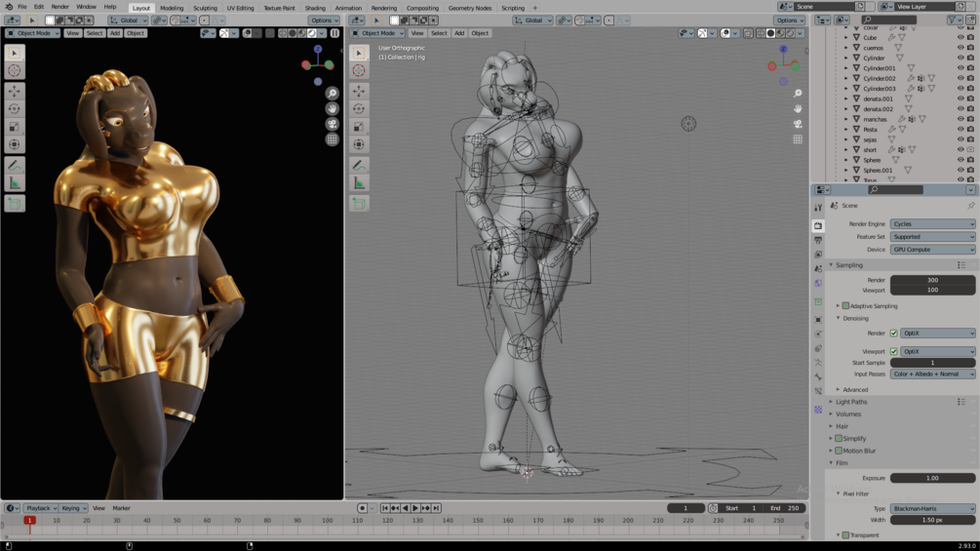The image size is (980, 551).
Task: Select the Move tool in left viewport
Action: pos(15,92)
